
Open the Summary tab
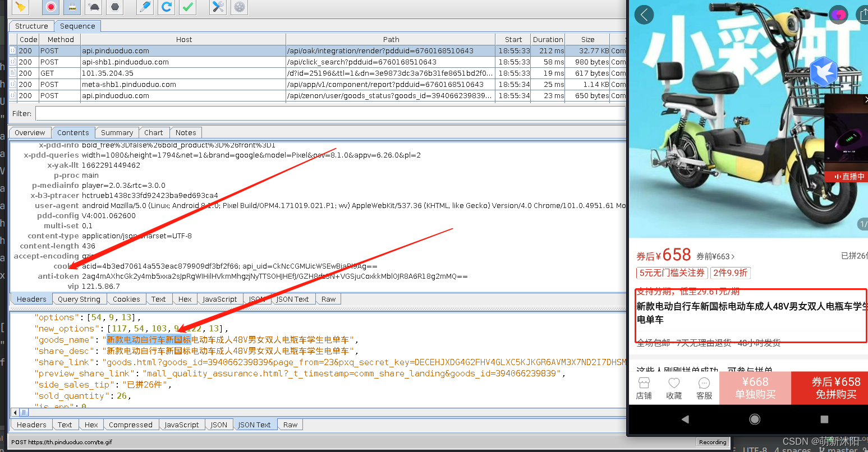pos(117,133)
